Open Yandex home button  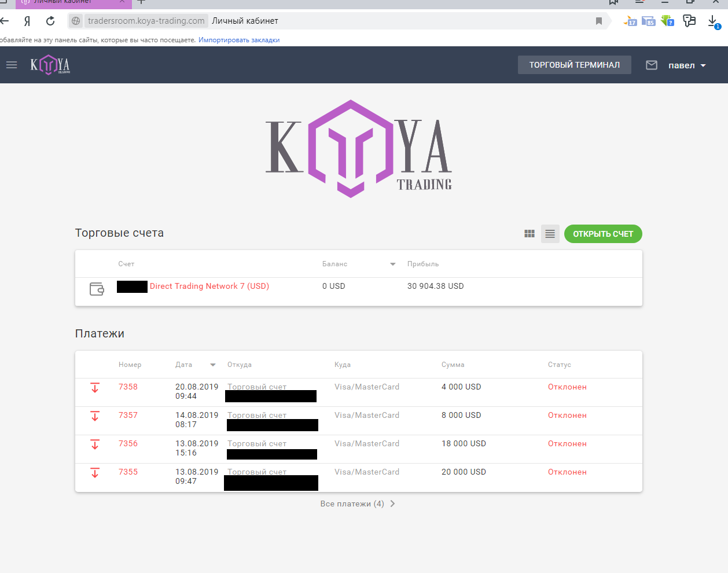click(x=27, y=21)
